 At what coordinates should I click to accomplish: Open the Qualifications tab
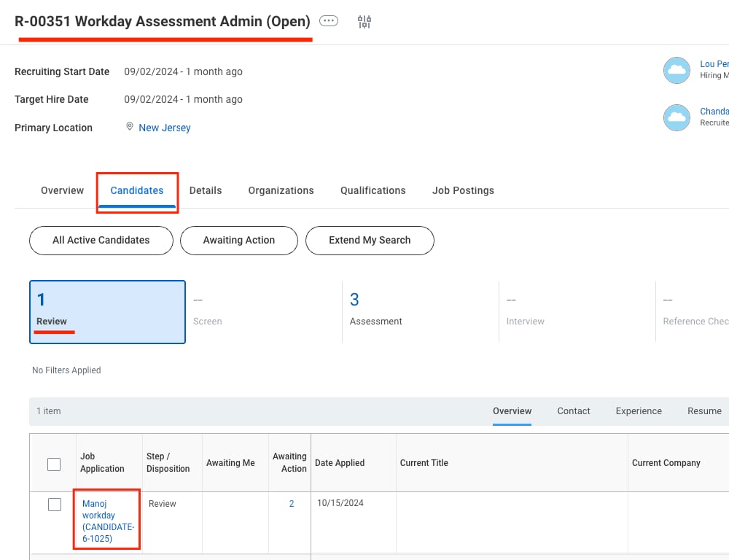[373, 190]
